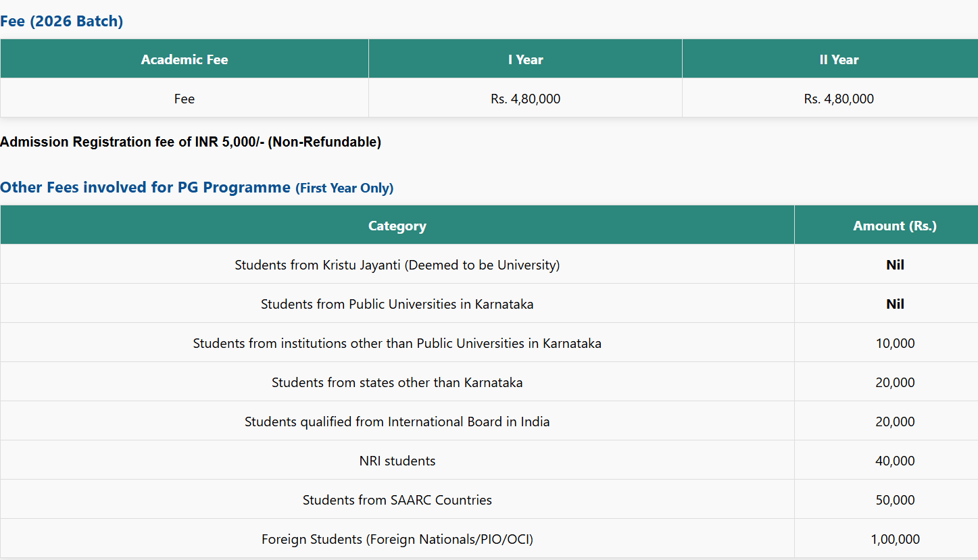Click Nil amount for Public Universities in Karnataka
Viewport: 978px width, 560px height.
894,304
